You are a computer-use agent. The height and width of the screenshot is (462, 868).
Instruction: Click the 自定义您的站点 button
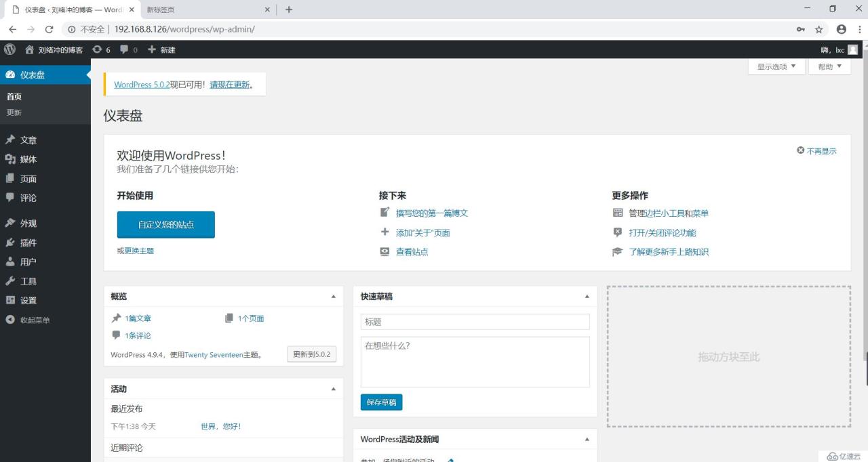pyautogui.click(x=165, y=224)
